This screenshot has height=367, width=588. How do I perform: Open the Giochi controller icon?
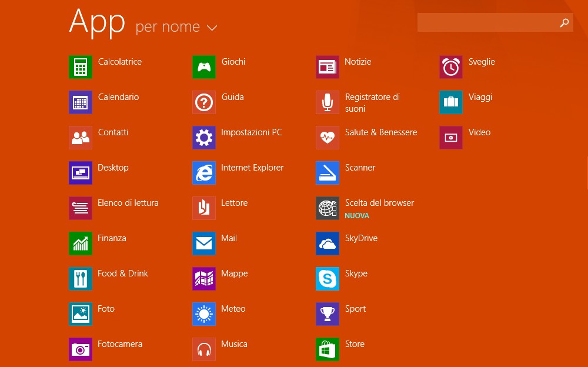204,67
